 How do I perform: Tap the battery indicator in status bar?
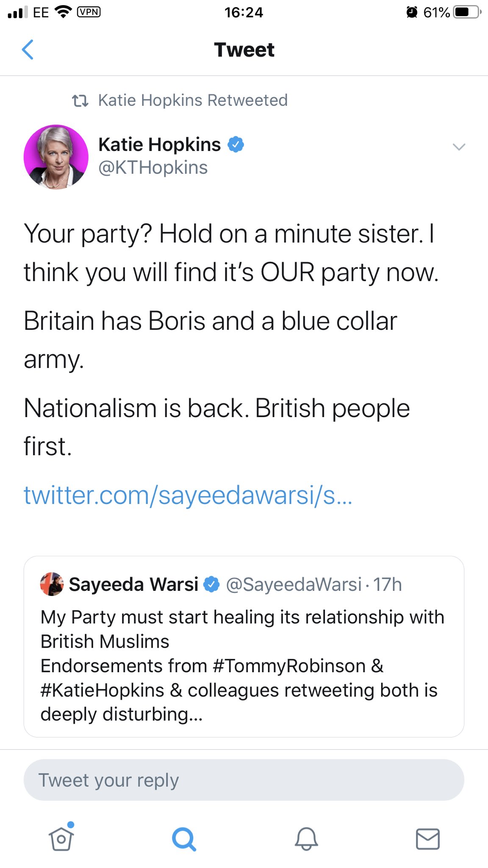click(x=466, y=12)
